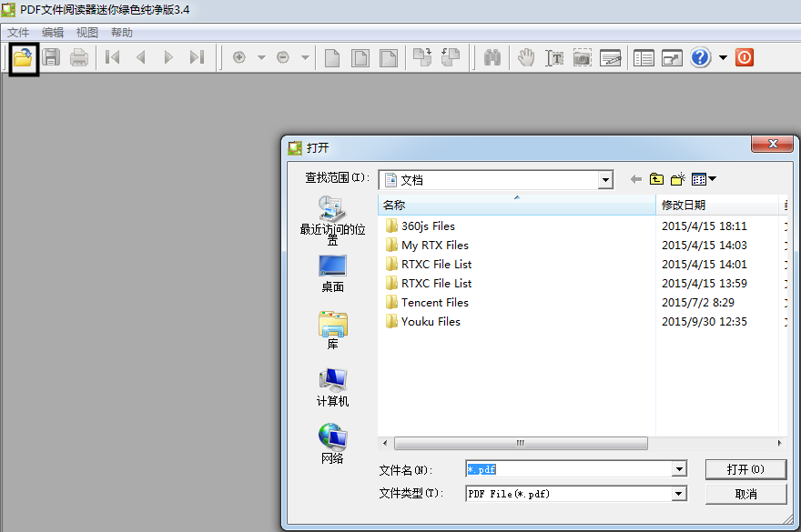Click the full screen view icon
Image resolution: width=801 pixels, height=532 pixels.
tap(672, 57)
